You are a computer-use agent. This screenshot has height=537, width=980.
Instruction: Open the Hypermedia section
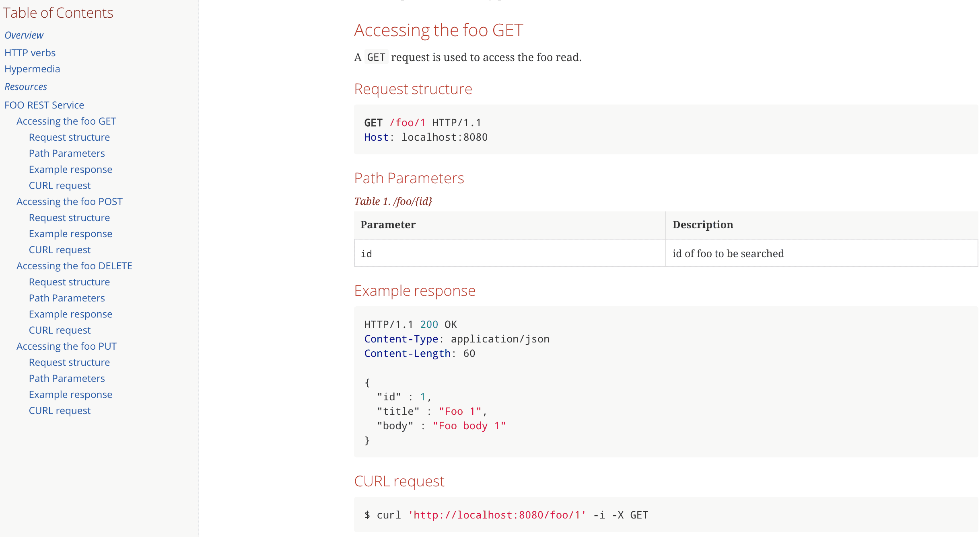(x=32, y=69)
